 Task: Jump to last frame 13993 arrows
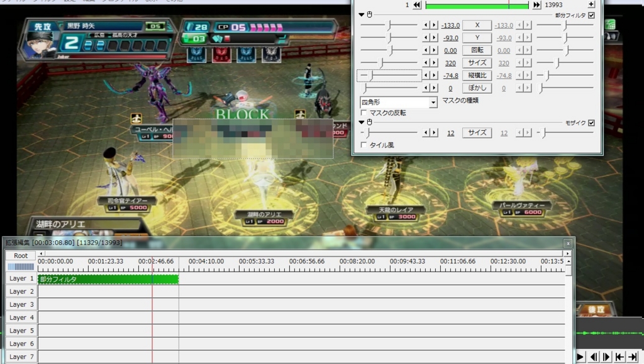[536, 5]
